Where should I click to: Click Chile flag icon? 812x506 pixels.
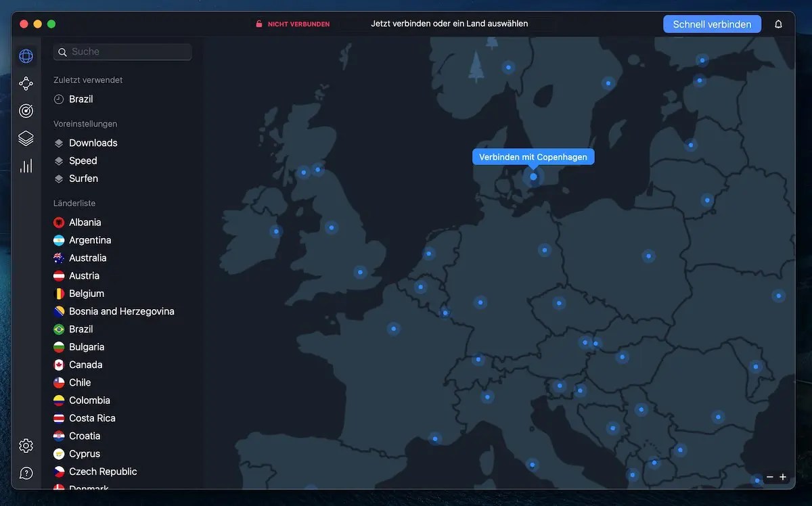point(59,382)
